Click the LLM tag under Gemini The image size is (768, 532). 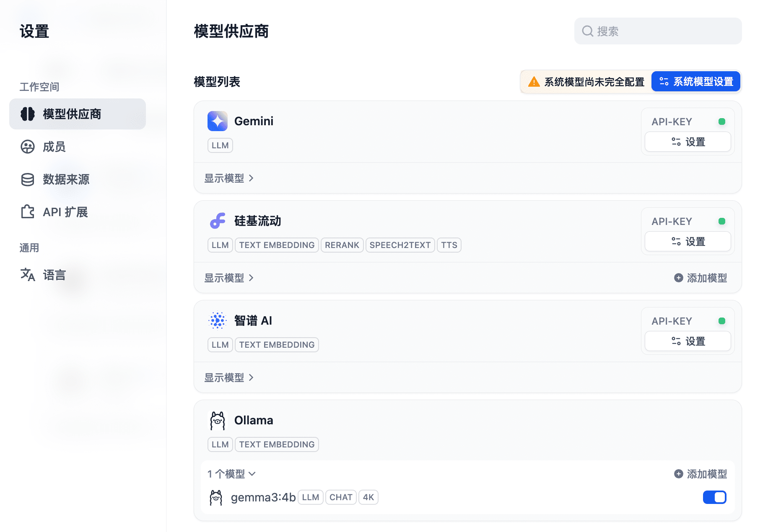[220, 145]
